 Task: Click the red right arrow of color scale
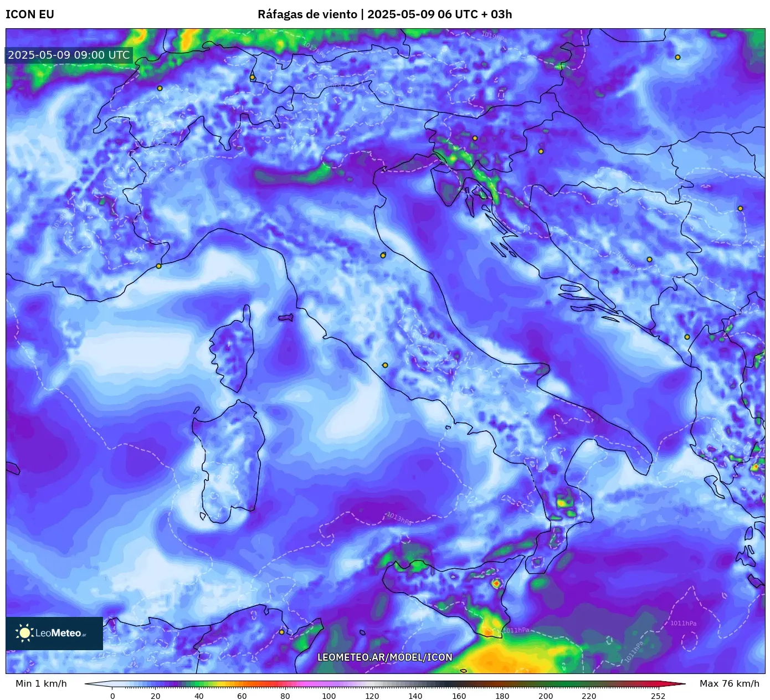(673, 683)
